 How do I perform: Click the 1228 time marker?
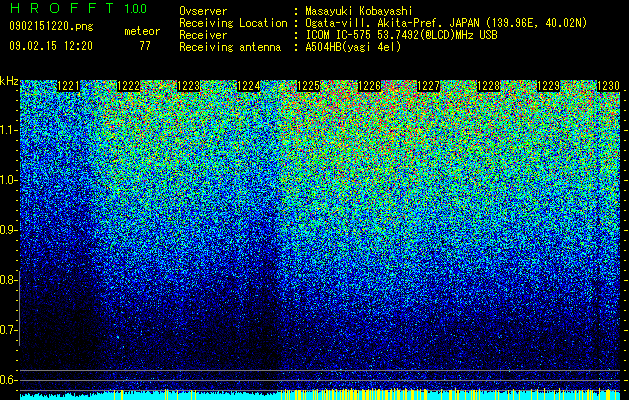click(489, 86)
